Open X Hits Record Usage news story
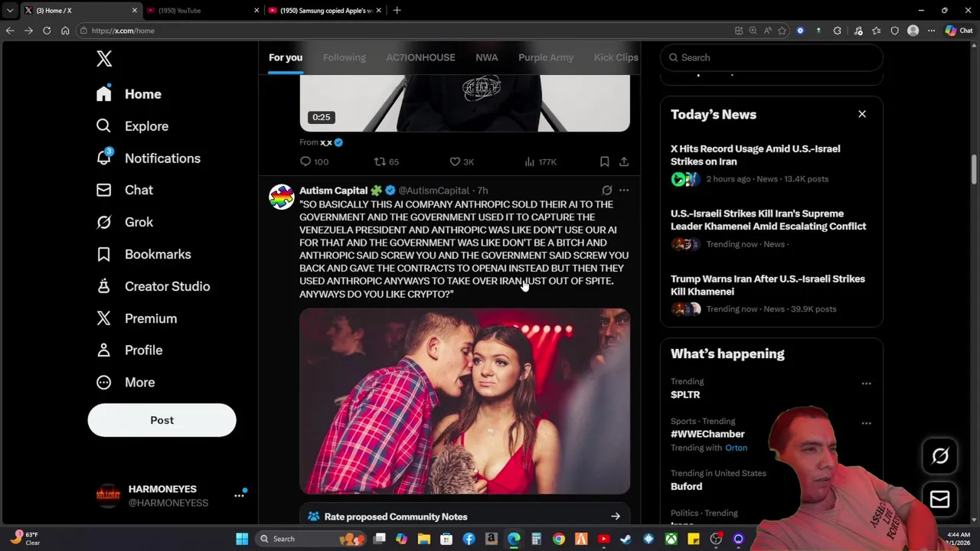This screenshot has width=980, height=551. coord(771,164)
